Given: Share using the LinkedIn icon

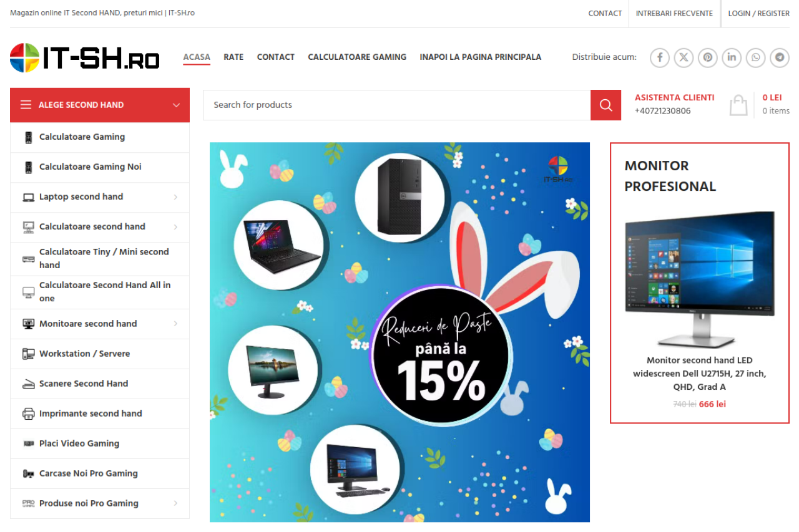Looking at the screenshot, I should (x=732, y=57).
